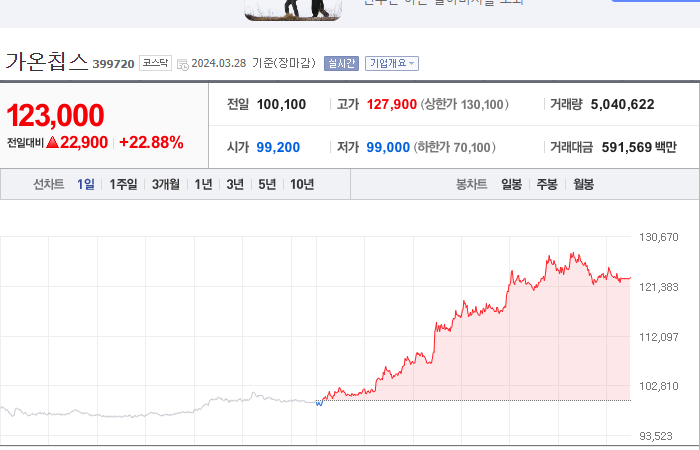Click the 상한가 130,100 value
700x450 pixels.
pyautogui.click(x=464, y=104)
